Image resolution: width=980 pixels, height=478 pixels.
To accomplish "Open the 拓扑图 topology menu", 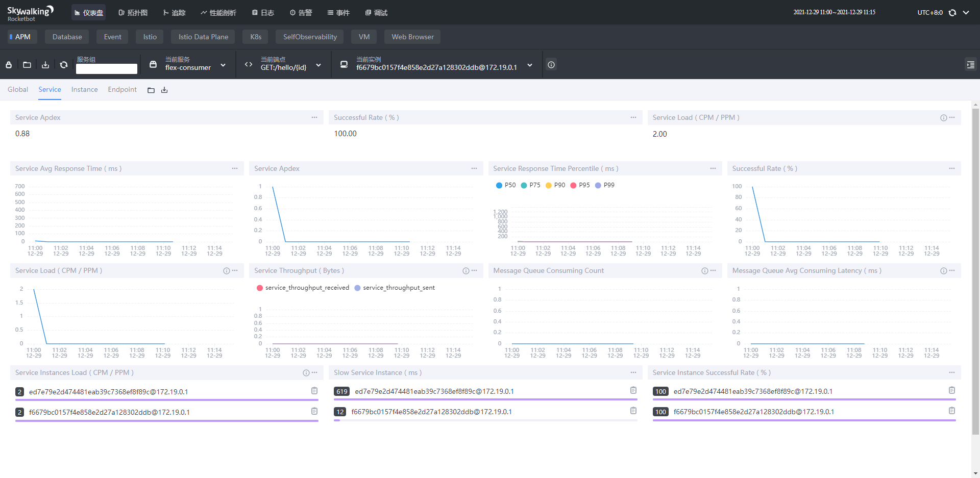I will [x=133, y=13].
